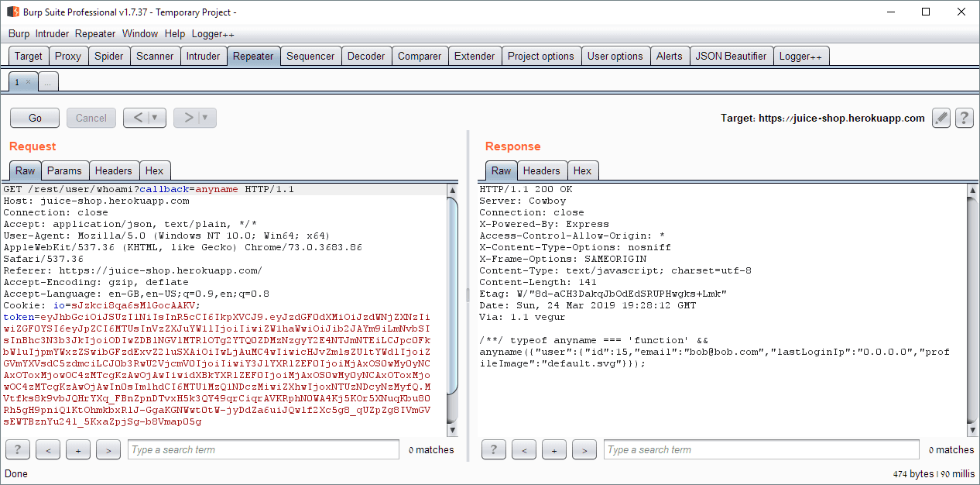980x485 pixels.
Task: Switch to the Sequencer tab
Action: point(310,56)
